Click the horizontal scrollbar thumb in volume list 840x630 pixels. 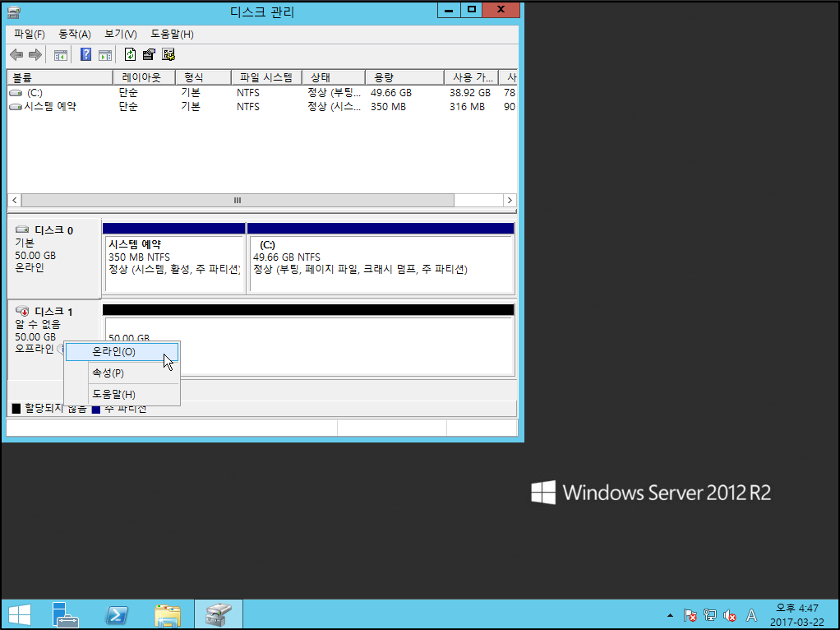point(238,200)
